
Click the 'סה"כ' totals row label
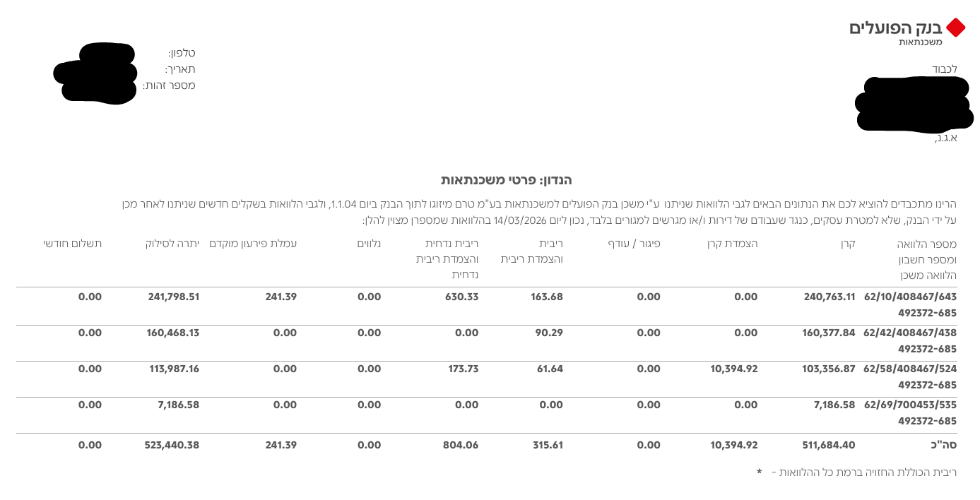coord(943,445)
